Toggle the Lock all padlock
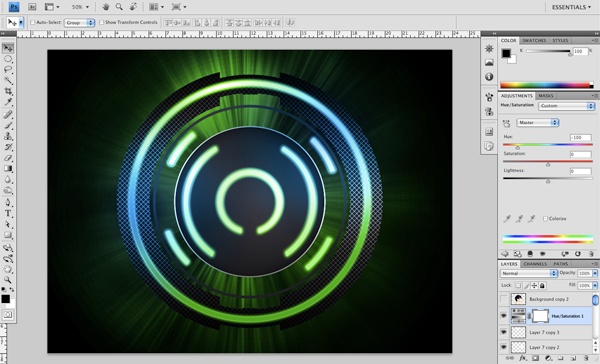 pos(542,286)
